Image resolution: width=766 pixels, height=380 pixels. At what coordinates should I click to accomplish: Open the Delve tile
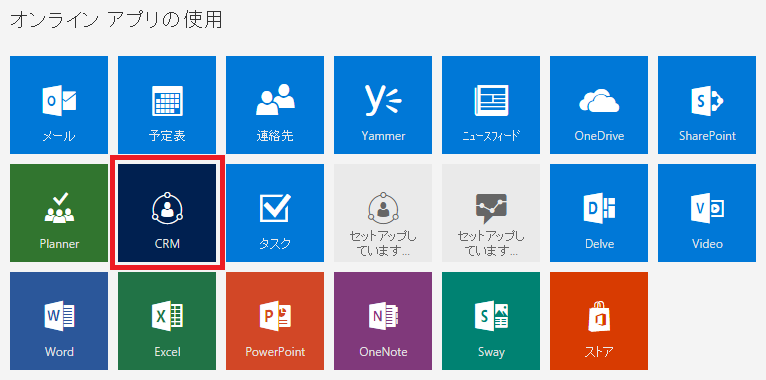coord(599,213)
